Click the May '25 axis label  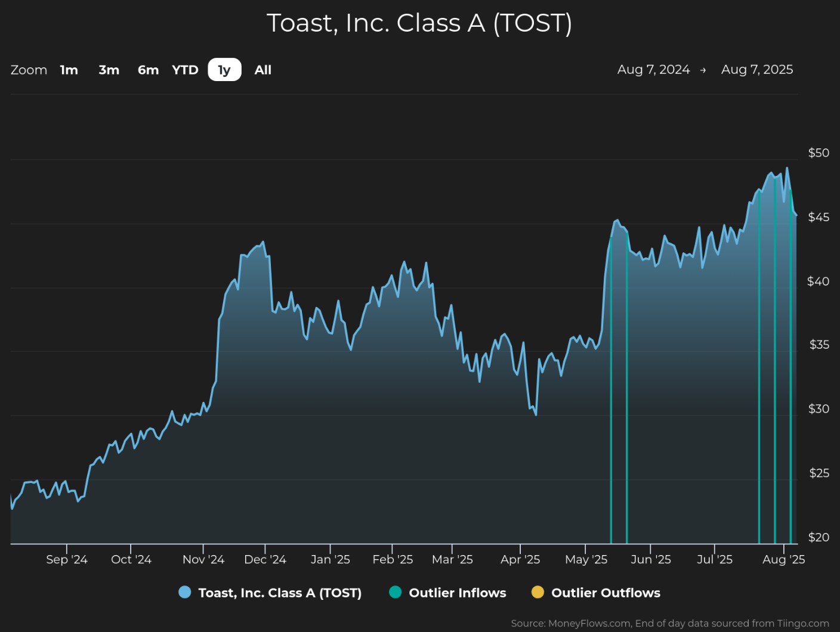pos(586,560)
